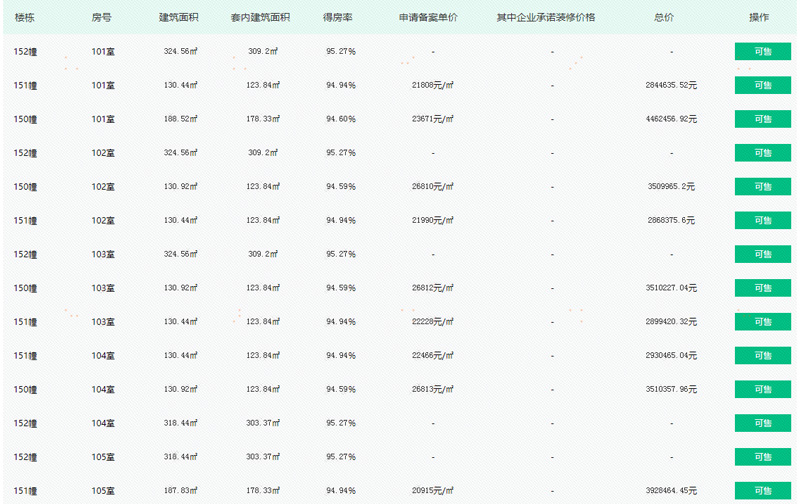
Task: Click the 可售 button for 151幢 101室
Action: point(763,85)
